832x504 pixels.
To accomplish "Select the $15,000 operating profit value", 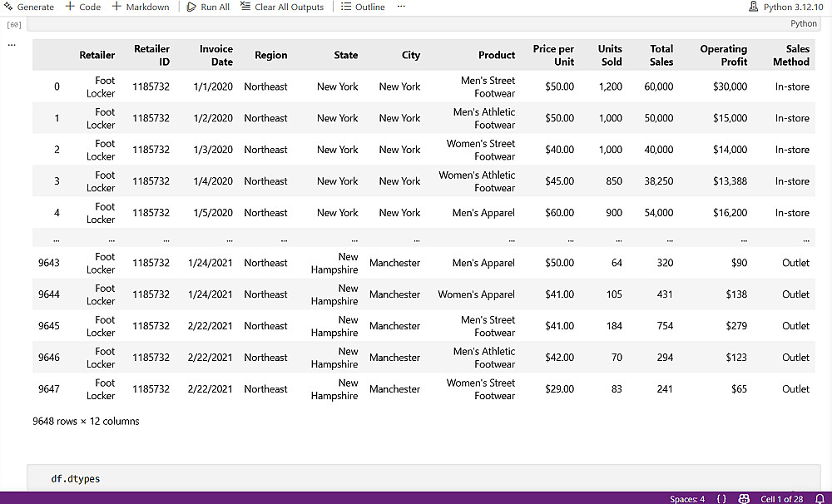I will [730, 118].
